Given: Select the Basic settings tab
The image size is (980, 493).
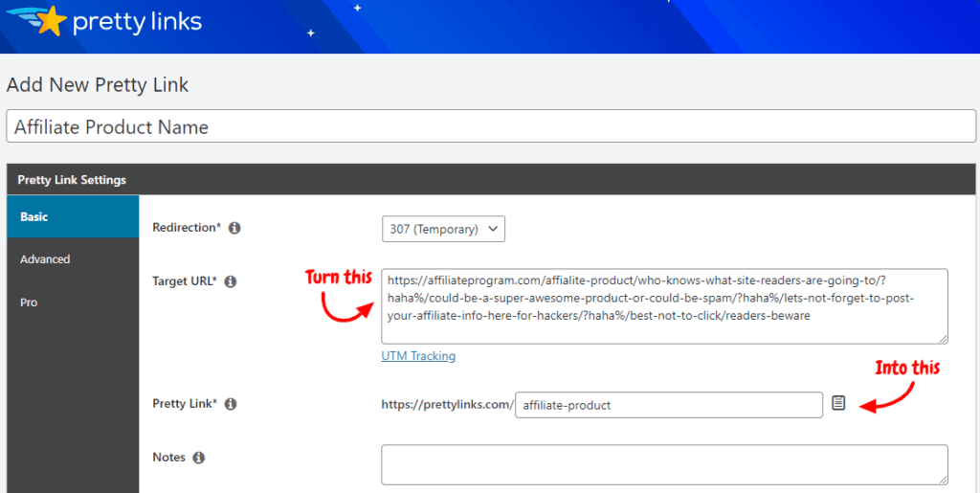Looking at the screenshot, I should [x=72, y=217].
